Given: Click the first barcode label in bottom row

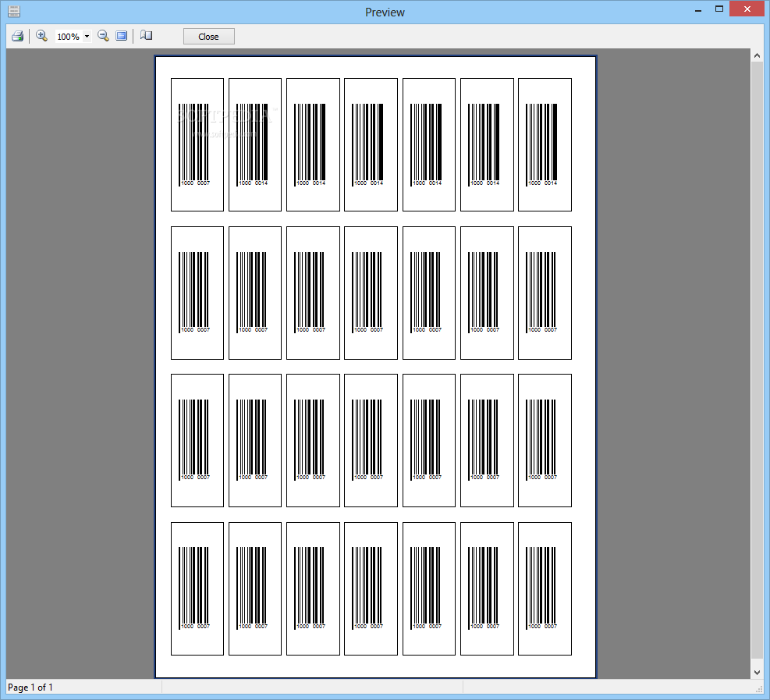Looking at the screenshot, I should tap(197, 588).
